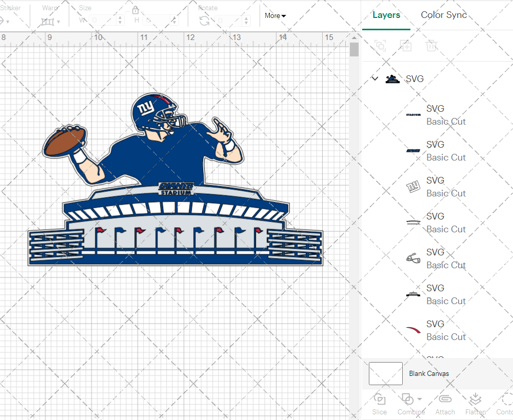
Task: Select the helmet facemask layer
Action: click(x=437, y=258)
